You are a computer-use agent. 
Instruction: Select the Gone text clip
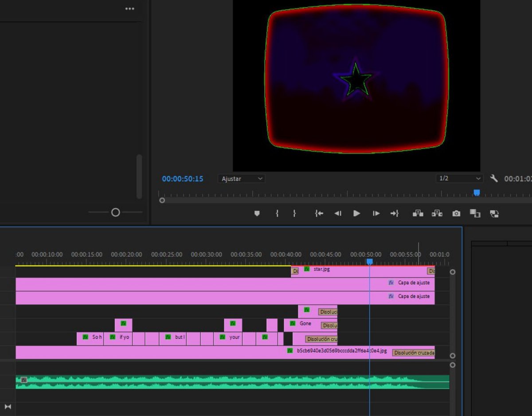(310, 325)
